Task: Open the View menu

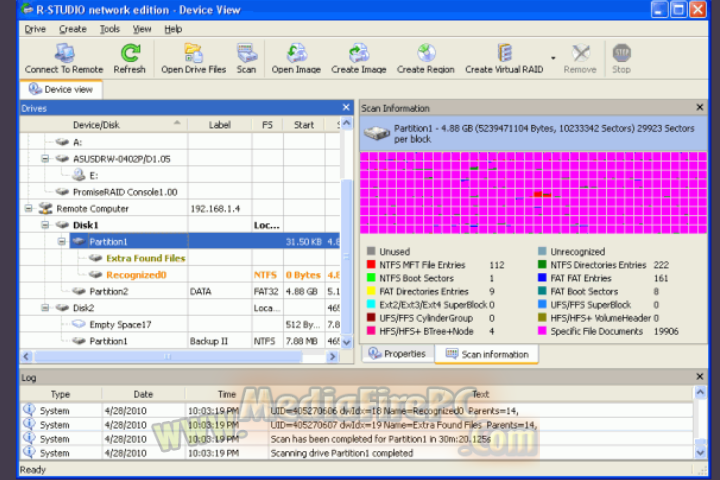Action: pos(142,29)
